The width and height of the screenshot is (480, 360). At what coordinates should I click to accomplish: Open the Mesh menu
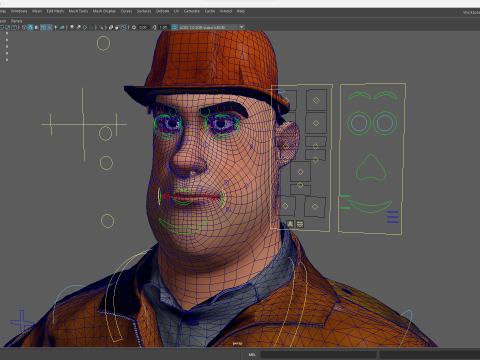click(37, 11)
